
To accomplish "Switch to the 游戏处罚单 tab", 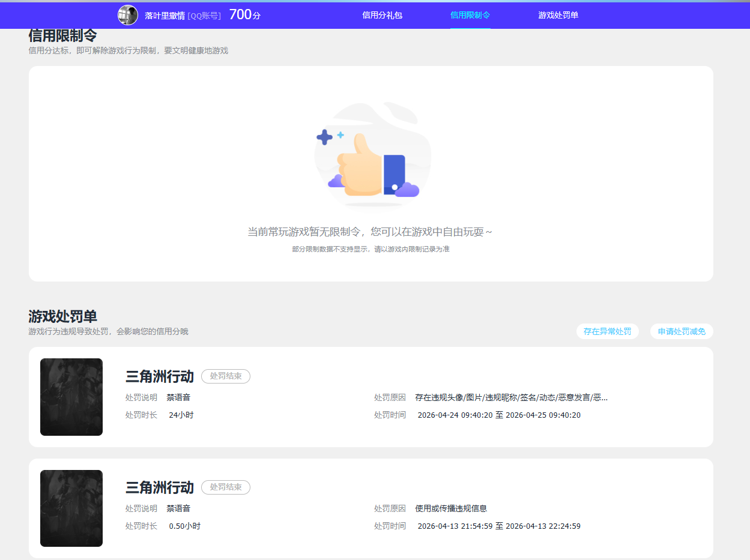I will click(558, 15).
